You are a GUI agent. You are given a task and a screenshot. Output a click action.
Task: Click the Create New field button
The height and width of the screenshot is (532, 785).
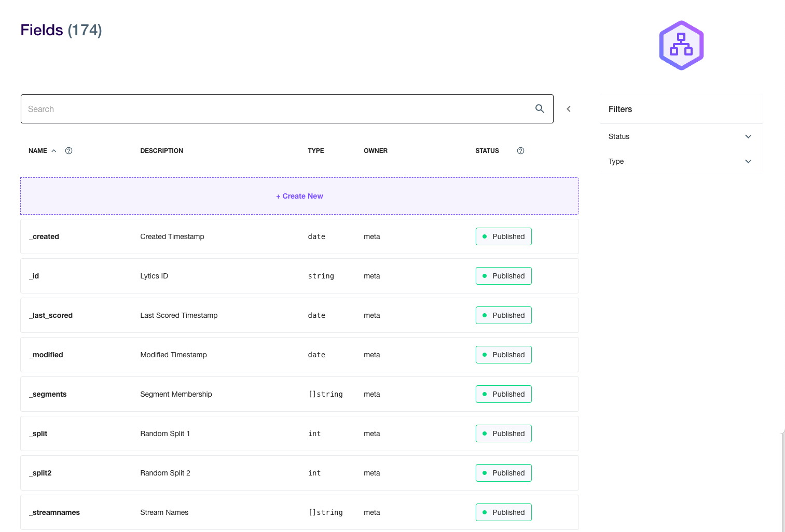299,196
